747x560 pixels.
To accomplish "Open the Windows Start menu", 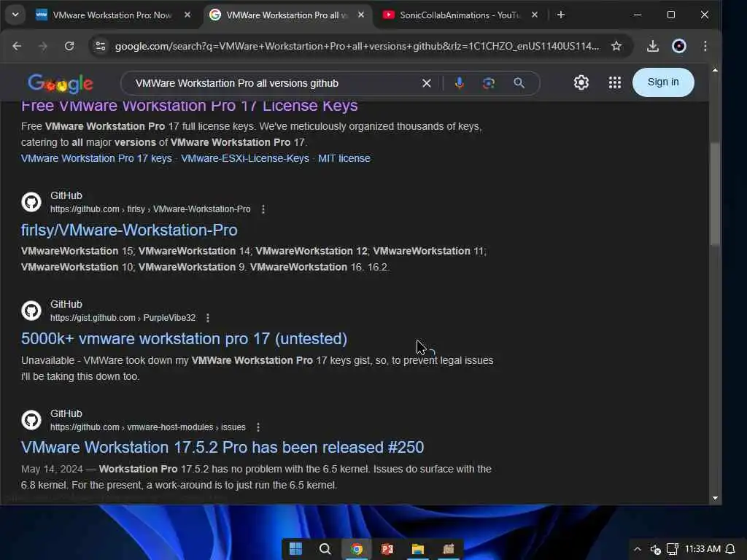I will (x=296, y=548).
